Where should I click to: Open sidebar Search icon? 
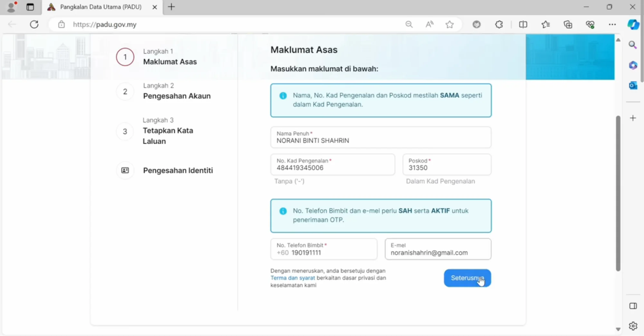[633, 45]
